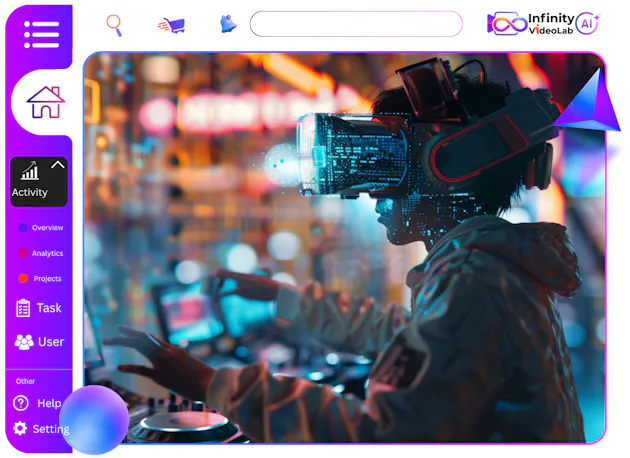Open Settings via the gear icon

click(x=20, y=428)
